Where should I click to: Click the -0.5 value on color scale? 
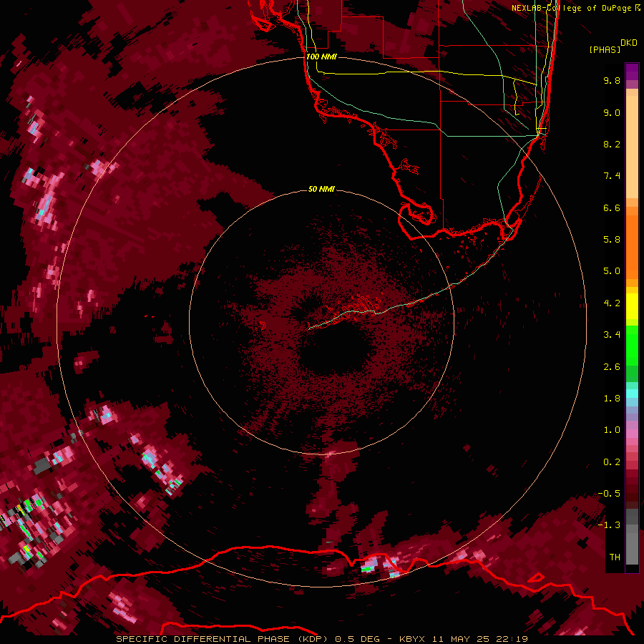click(610, 494)
